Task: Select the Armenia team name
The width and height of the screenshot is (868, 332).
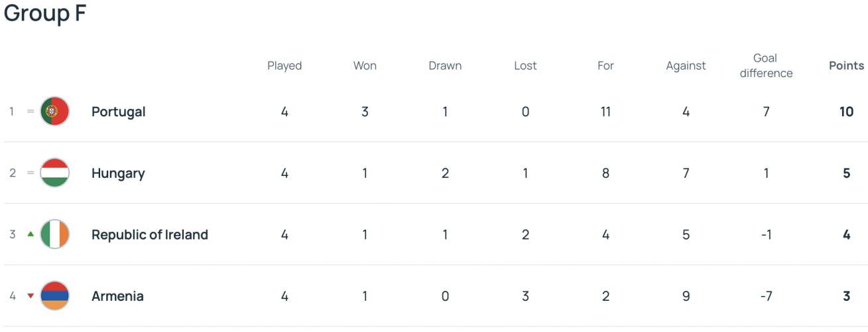Action: click(117, 296)
